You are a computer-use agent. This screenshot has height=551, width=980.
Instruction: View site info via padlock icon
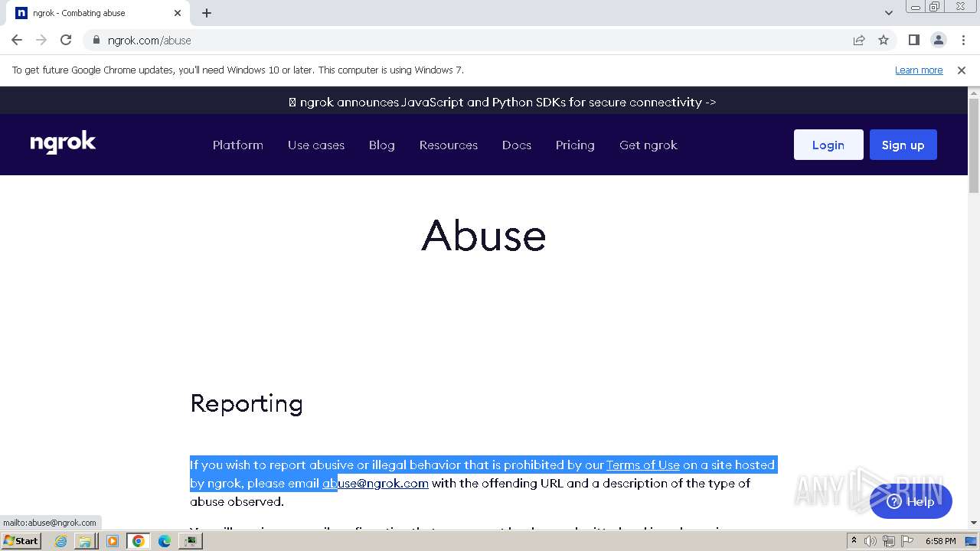click(x=96, y=40)
